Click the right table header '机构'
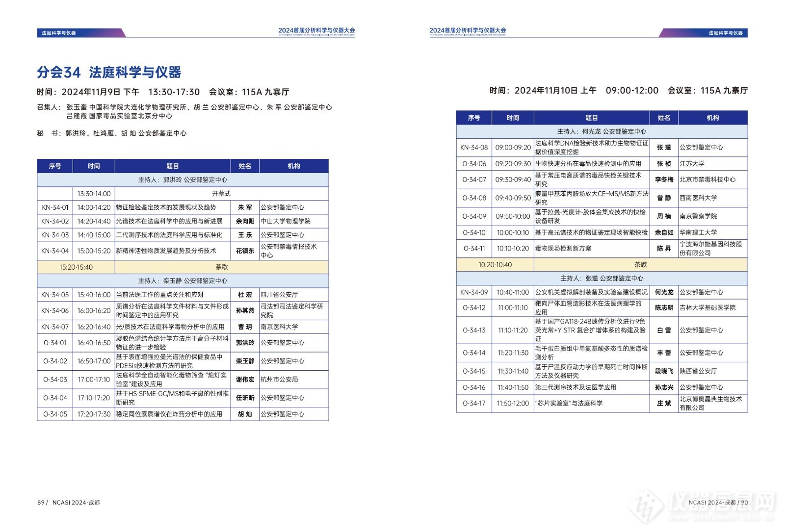785x532 pixels. tap(712, 118)
